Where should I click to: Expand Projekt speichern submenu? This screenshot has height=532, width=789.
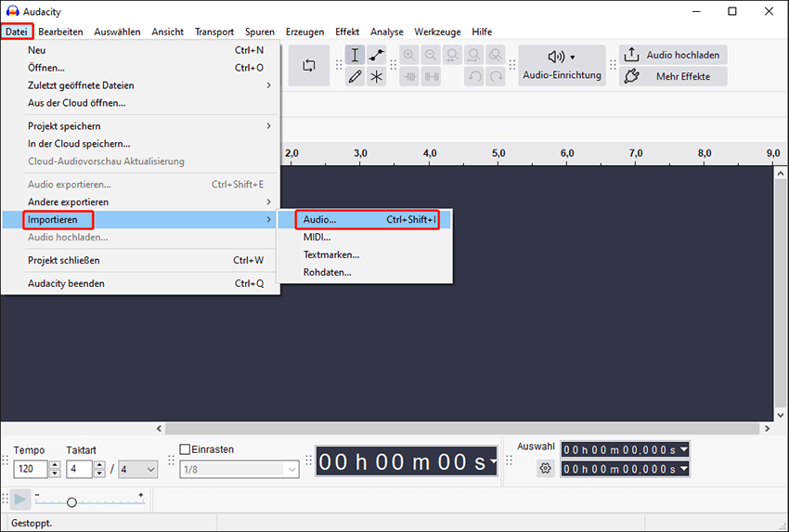(140, 126)
